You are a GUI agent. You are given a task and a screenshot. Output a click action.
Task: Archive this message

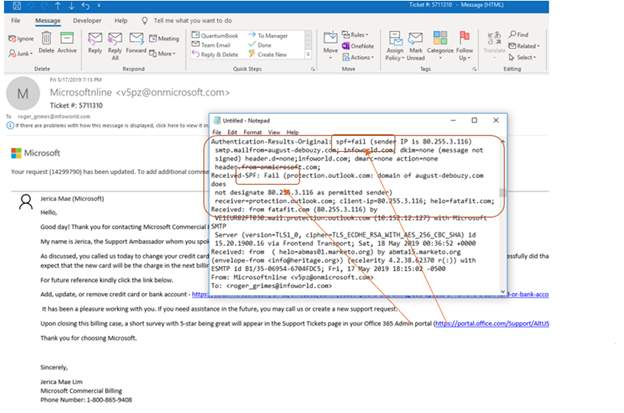[67, 43]
